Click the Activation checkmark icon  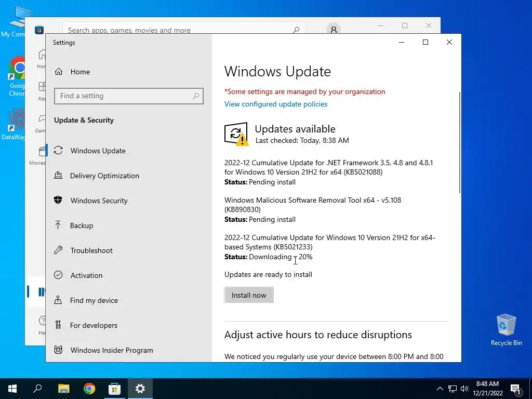58,275
